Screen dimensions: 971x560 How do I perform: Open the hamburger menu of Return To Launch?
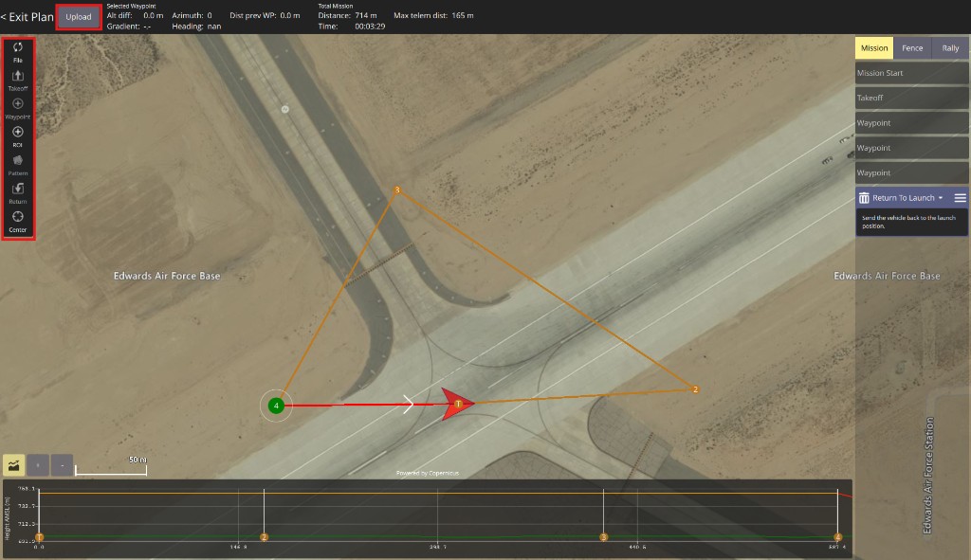tap(960, 198)
